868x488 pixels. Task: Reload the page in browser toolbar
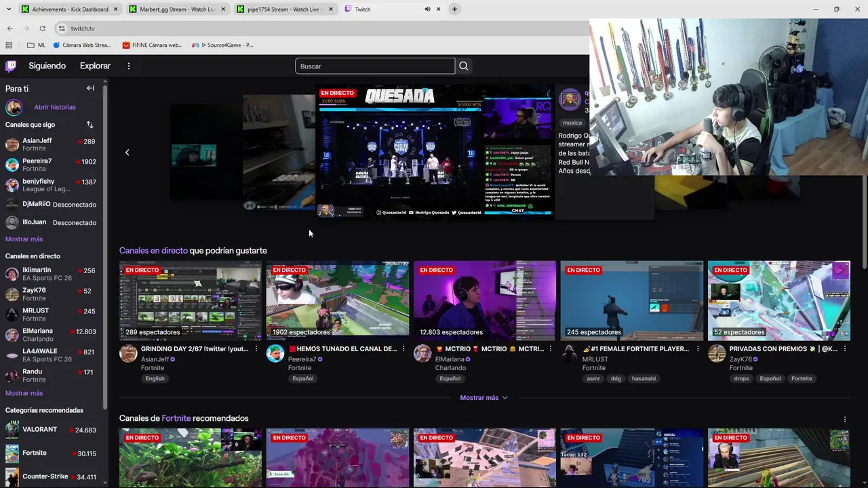click(42, 28)
